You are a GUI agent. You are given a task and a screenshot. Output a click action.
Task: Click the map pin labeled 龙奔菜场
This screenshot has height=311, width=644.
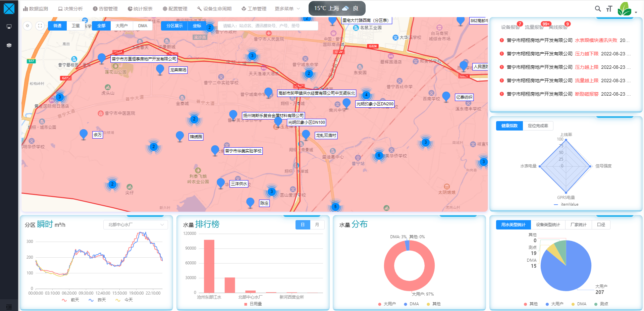point(160,69)
